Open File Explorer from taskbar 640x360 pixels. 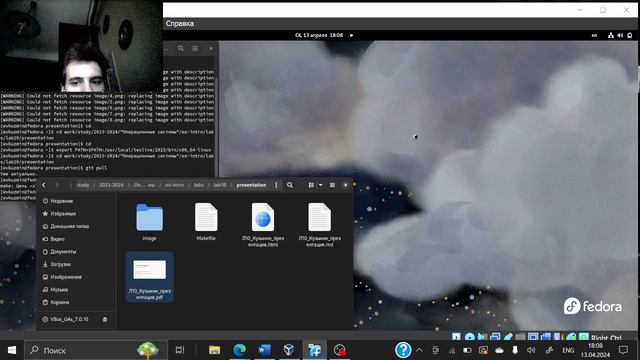pyautogui.click(x=214, y=350)
